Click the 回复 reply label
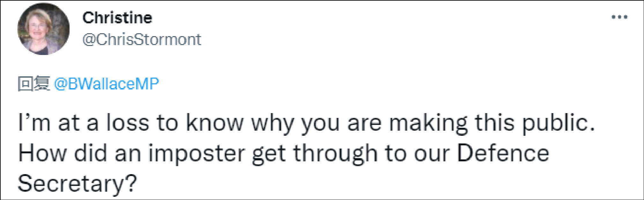This screenshot has height=200, width=644. tap(34, 84)
